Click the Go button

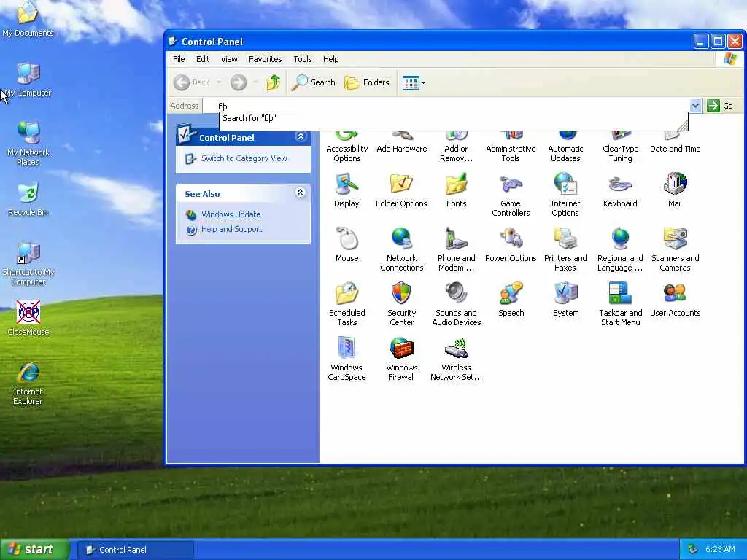[x=720, y=106]
